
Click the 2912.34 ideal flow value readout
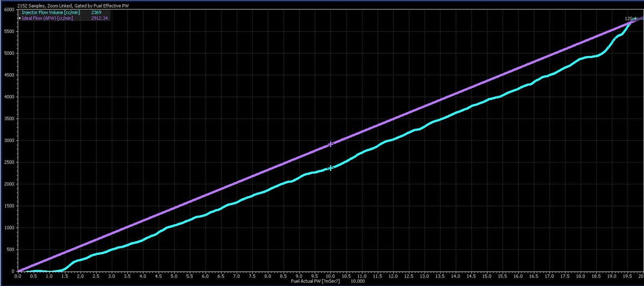pos(99,18)
